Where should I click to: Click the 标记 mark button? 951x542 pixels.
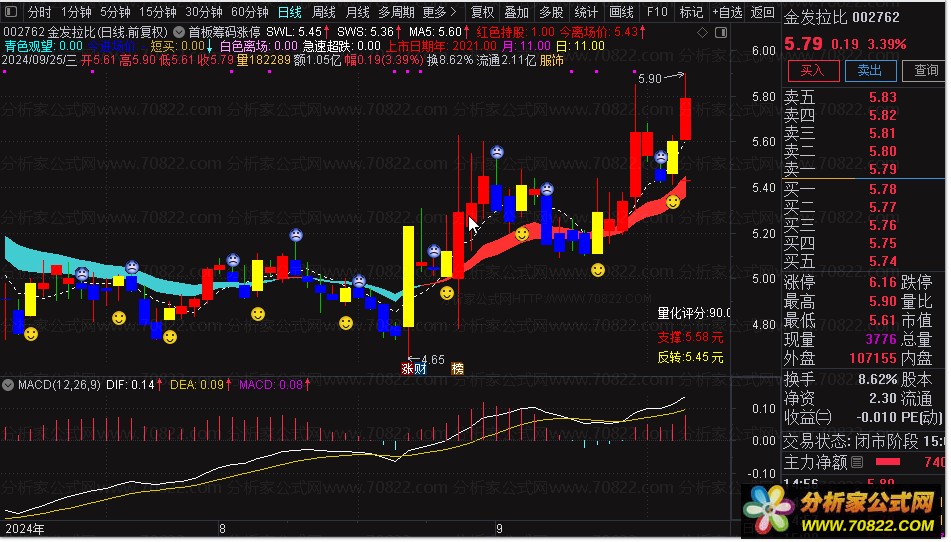click(x=691, y=12)
